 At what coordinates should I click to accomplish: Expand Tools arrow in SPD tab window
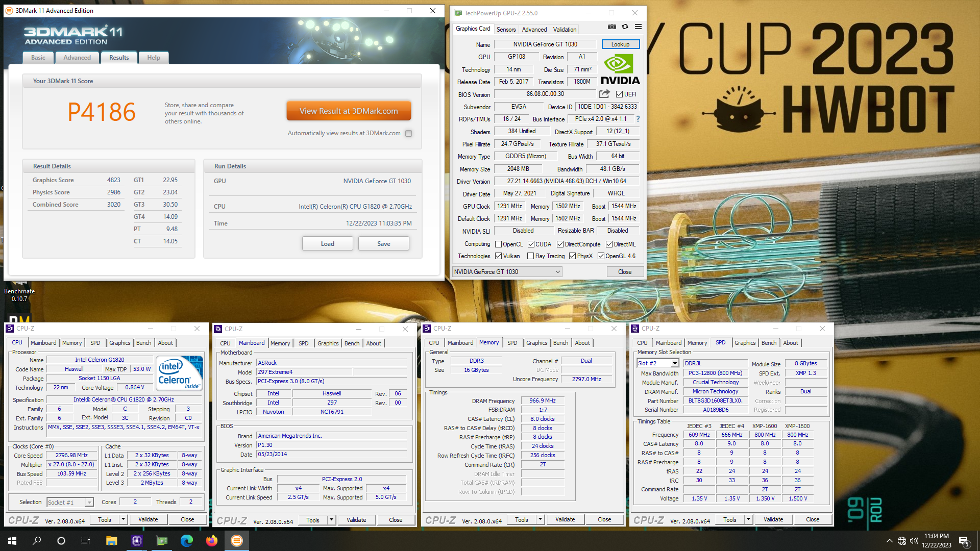point(748,519)
